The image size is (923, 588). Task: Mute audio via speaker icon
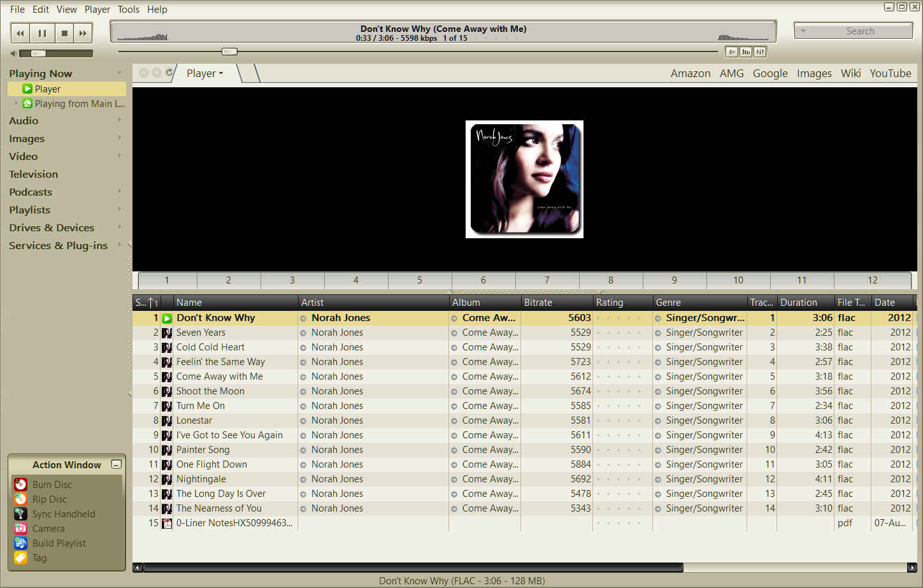(14, 54)
